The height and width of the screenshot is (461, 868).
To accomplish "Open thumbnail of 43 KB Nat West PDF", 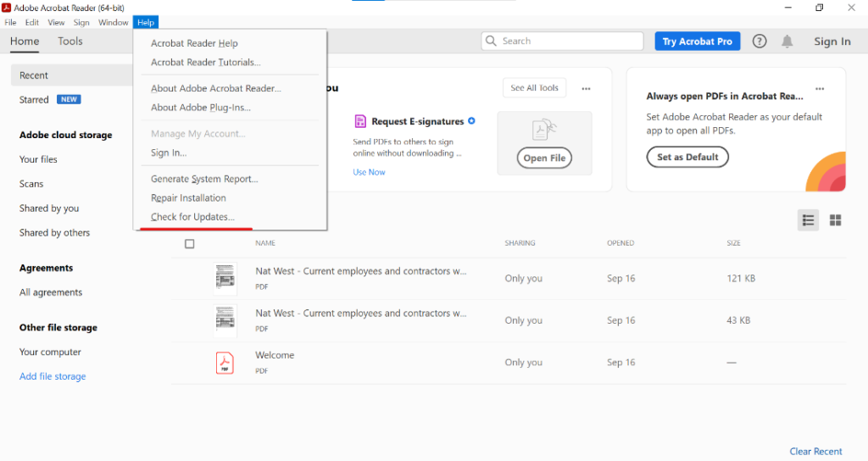I will click(225, 320).
